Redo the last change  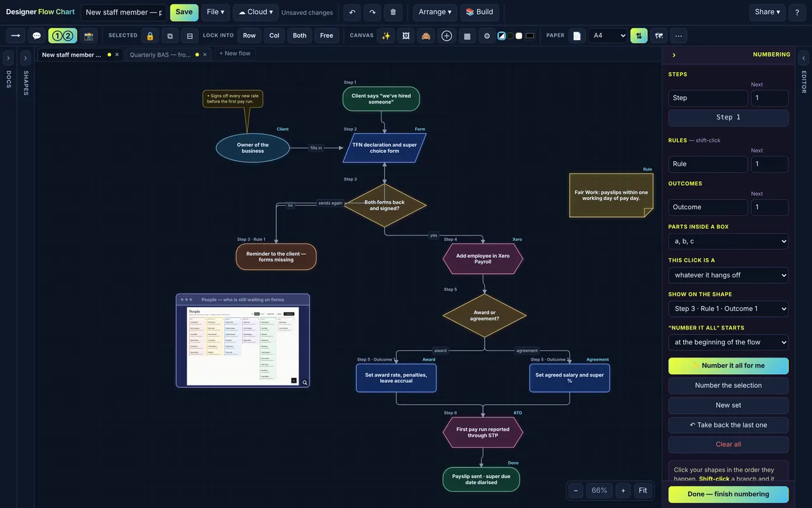[x=372, y=12]
